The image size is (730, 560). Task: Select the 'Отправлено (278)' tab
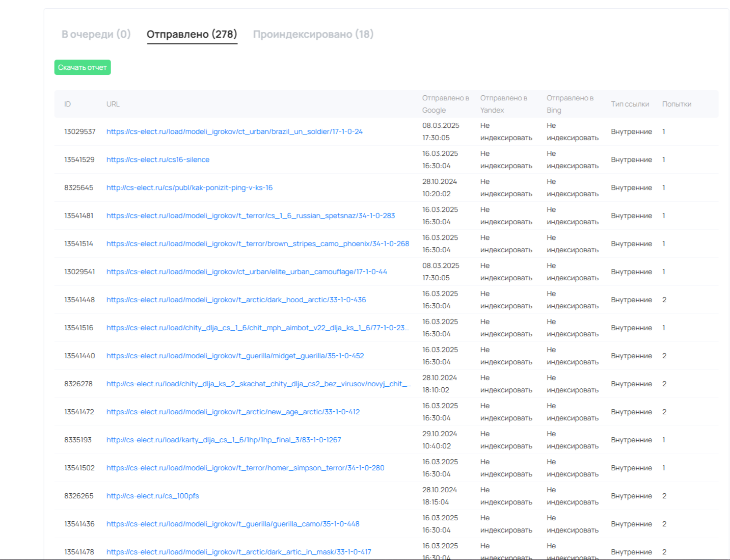pyautogui.click(x=192, y=34)
